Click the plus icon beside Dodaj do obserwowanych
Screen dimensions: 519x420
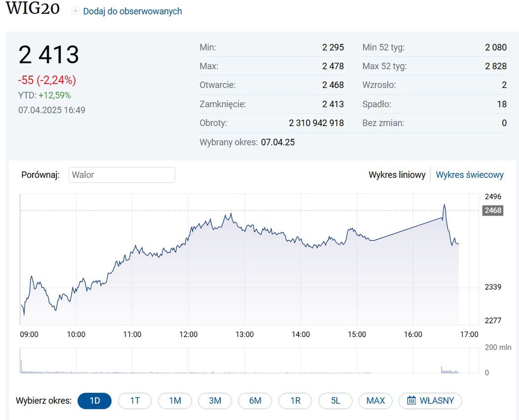tap(75, 11)
